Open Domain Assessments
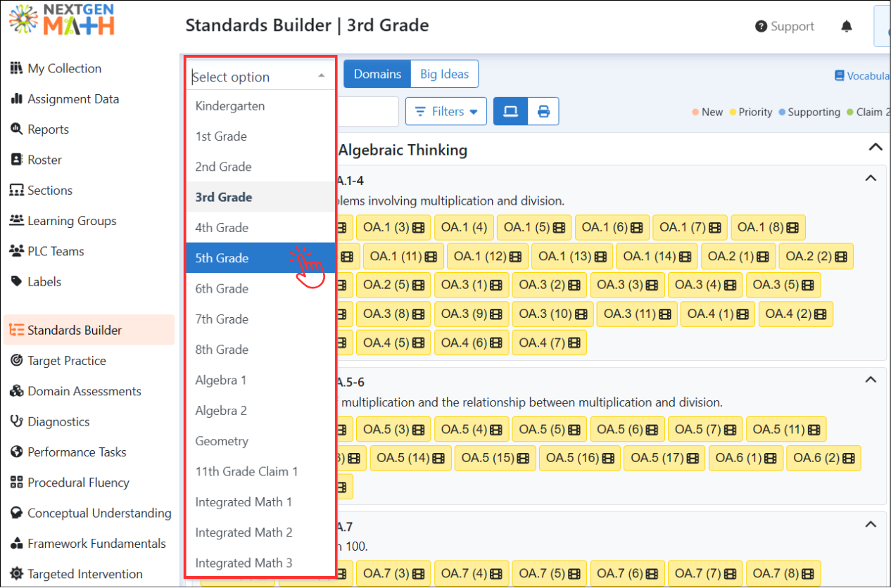The image size is (891, 588). click(76, 391)
